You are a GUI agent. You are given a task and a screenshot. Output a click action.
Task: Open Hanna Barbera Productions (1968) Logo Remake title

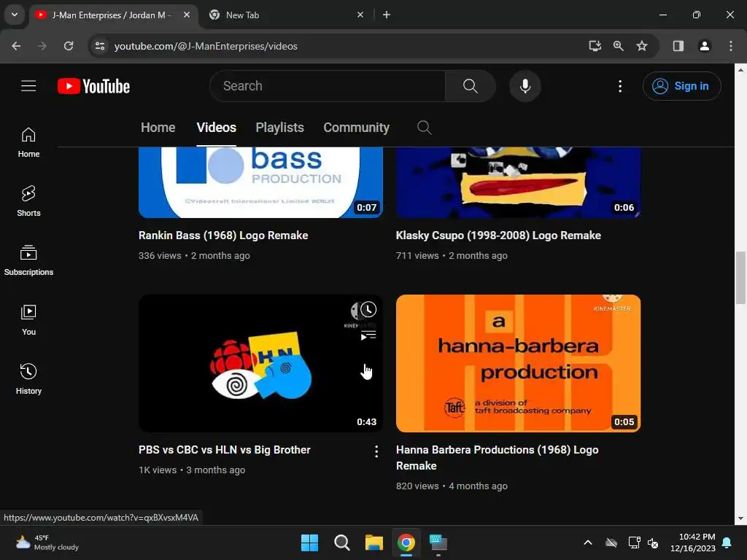pyautogui.click(x=497, y=458)
